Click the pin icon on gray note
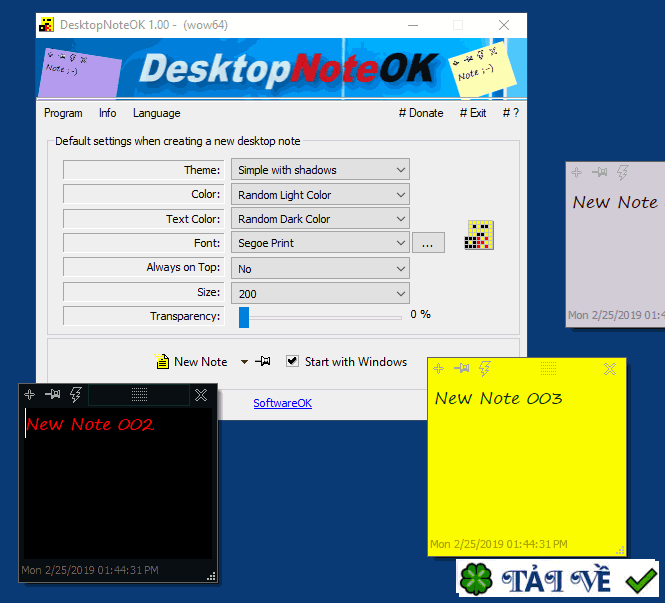This screenshot has height=603, width=665. click(x=600, y=173)
